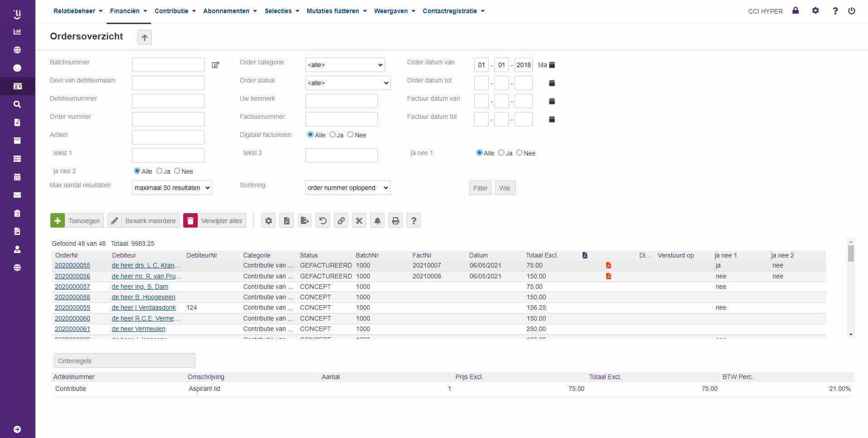Click the Verwijder alles button
The image size is (868, 438).
pos(215,221)
